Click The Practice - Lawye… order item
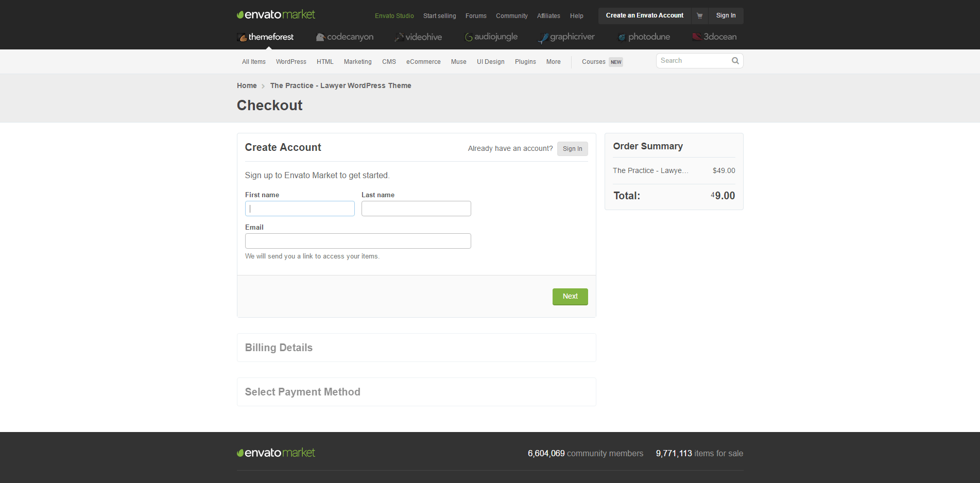980x483 pixels. 650,170
